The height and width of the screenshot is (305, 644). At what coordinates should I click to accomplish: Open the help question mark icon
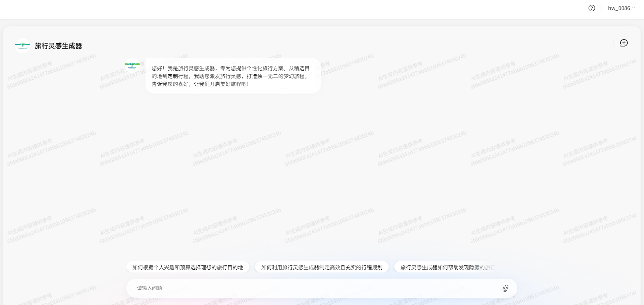coord(592,8)
